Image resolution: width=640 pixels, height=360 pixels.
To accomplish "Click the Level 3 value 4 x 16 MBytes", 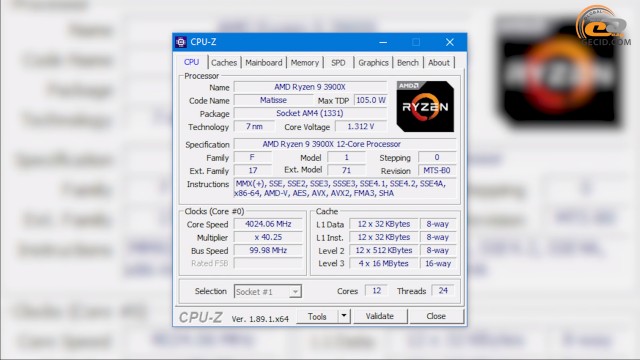I will click(384, 263).
